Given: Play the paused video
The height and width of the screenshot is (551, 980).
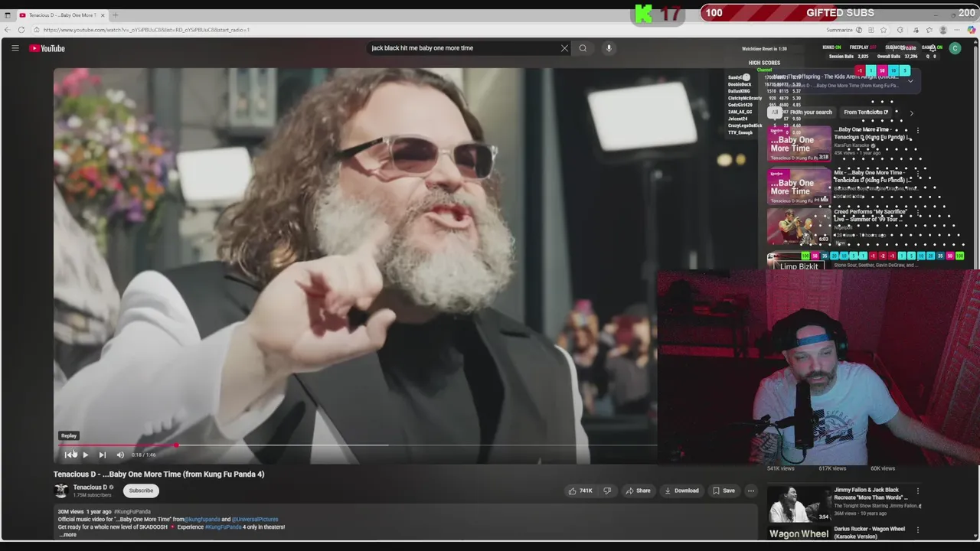Looking at the screenshot, I should (85, 455).
